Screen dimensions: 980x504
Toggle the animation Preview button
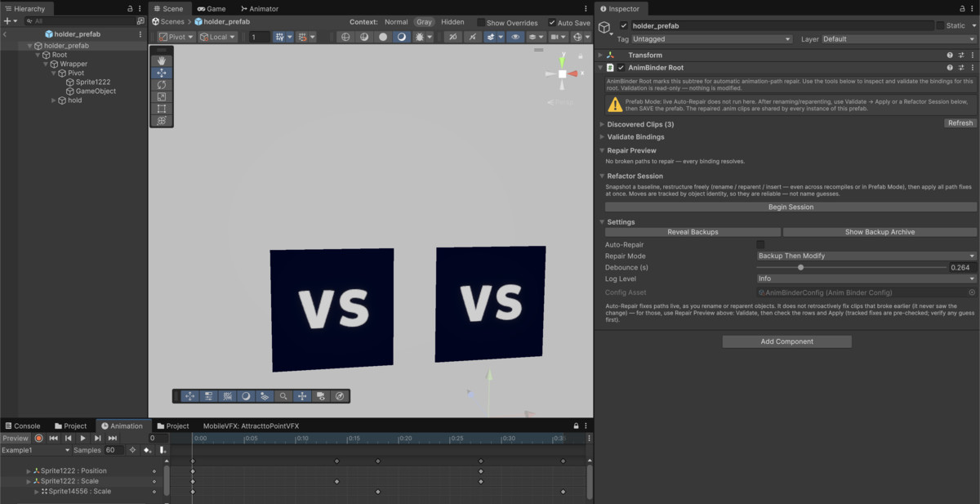click(x=15, y=439)
